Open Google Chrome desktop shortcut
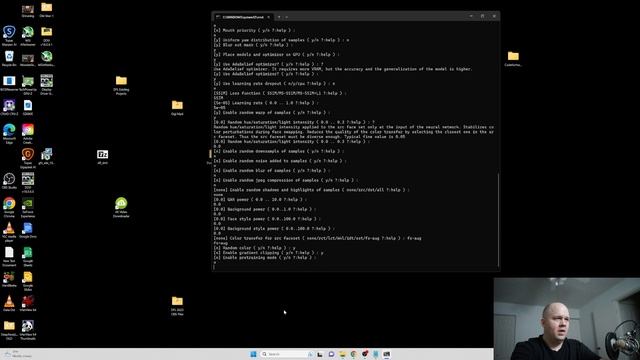The width and height of the screenshot is (640, 360). pyautogui.click(x=9, y=207)
